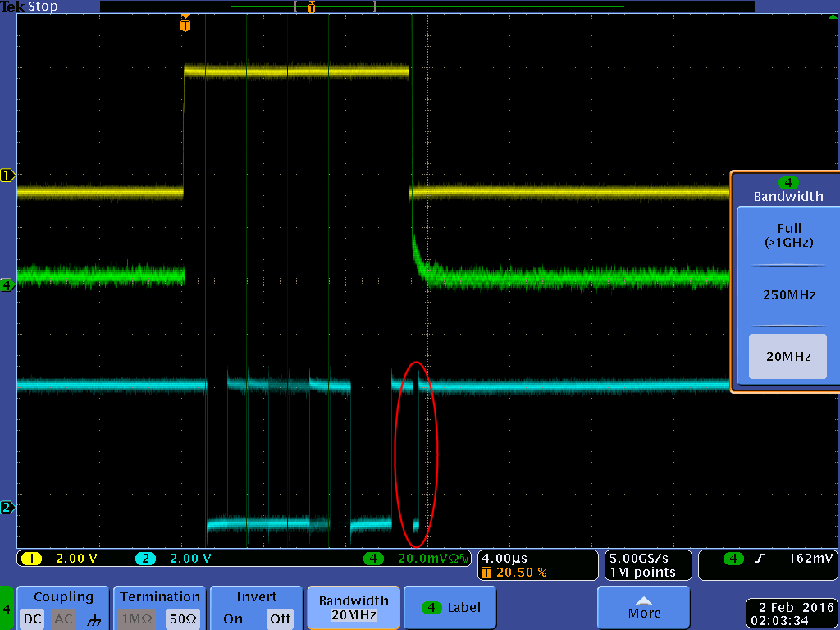Click the orange trigger position marker on graticule
This screenshot has height=630, width=840.
click(x=185, y=23)
